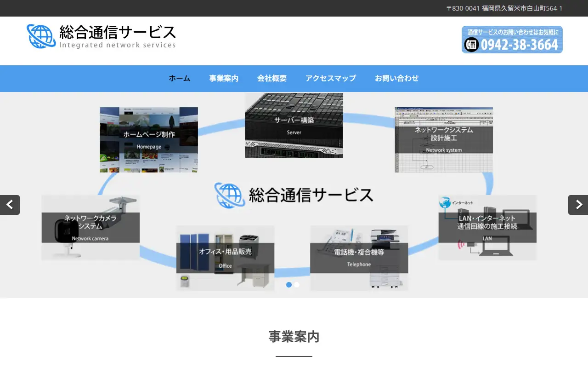Click the 電話機・複合機等 Telephone thumbnail

[x=359, y=258]
